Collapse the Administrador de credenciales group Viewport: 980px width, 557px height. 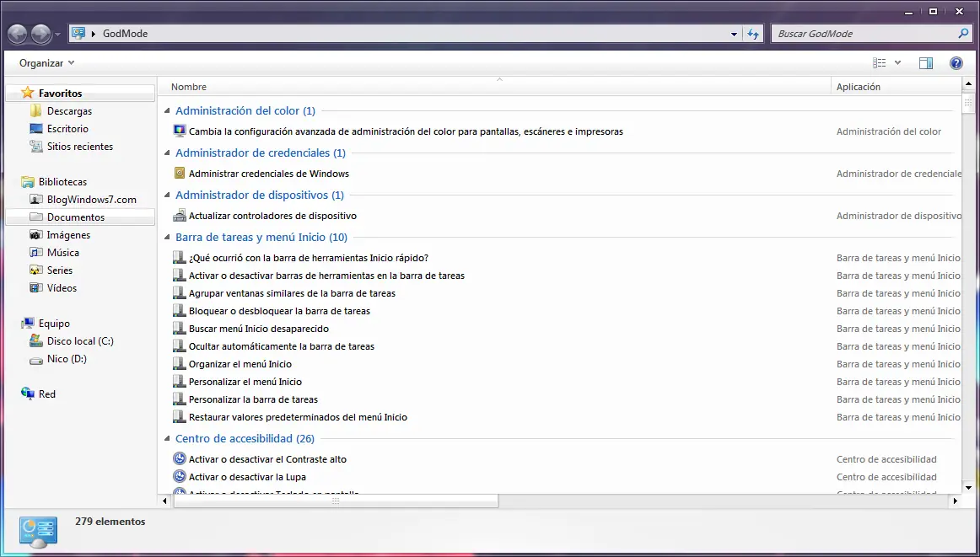pos(167,153)
